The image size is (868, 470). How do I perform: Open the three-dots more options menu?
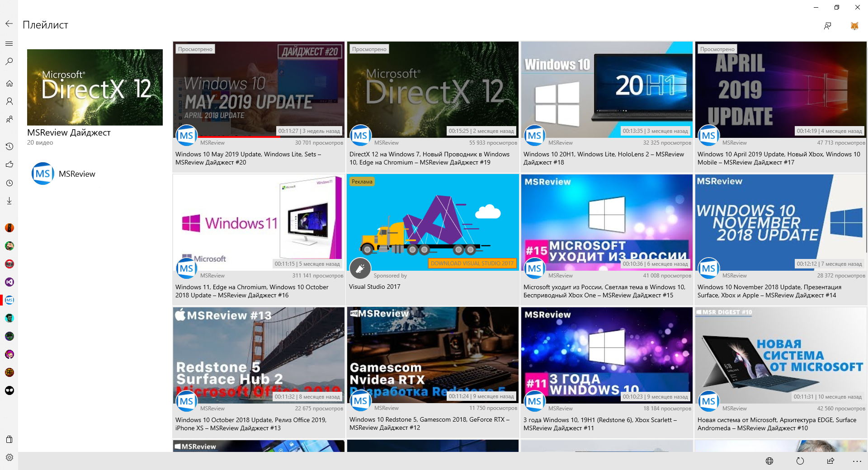[857, 461]
